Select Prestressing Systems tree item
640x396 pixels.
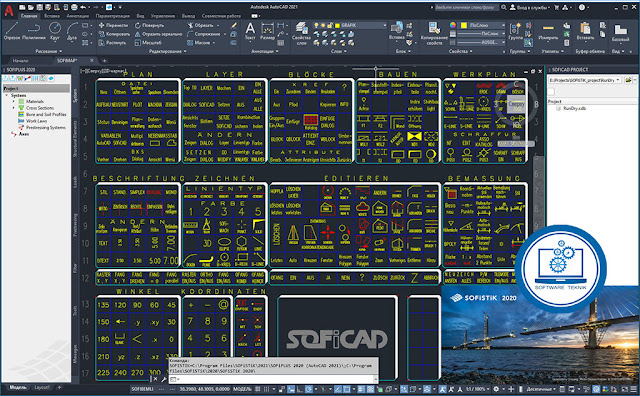45,127
